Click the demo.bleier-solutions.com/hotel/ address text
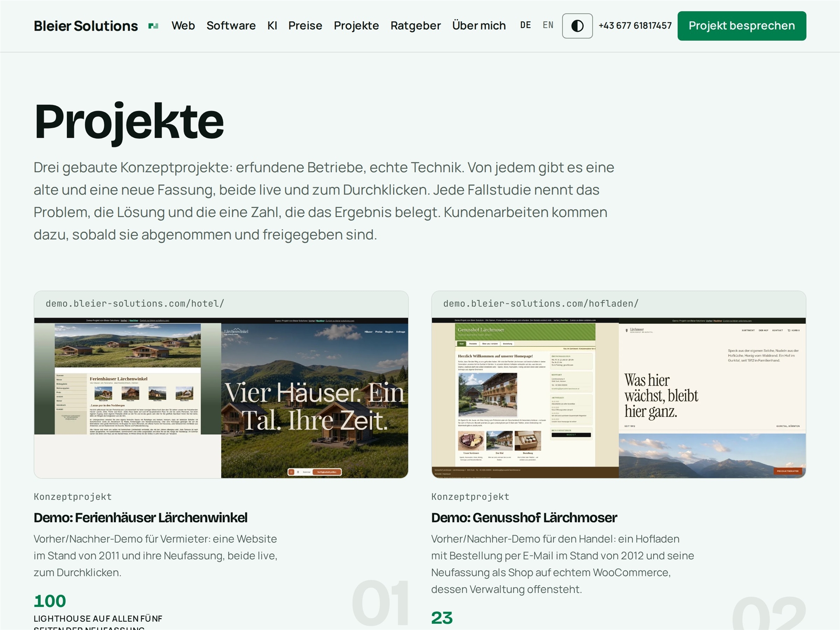This screenshot has height=630, width=840. pyautogui.click(x=135, y=304)
